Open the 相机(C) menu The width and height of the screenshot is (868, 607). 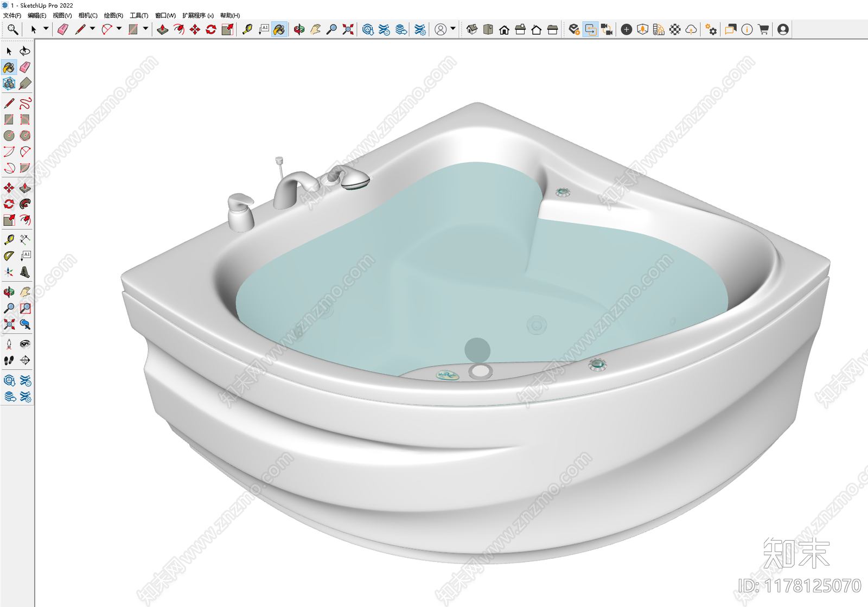tap(88, 15)
